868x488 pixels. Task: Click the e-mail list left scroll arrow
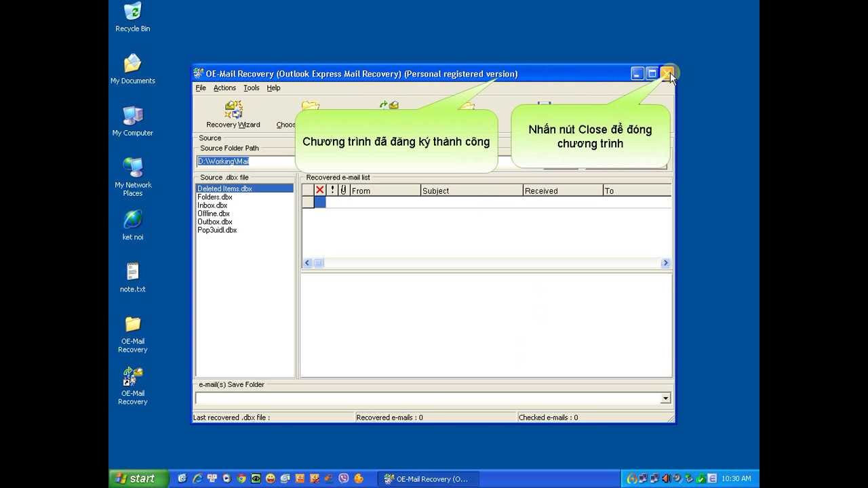[307, 263]
